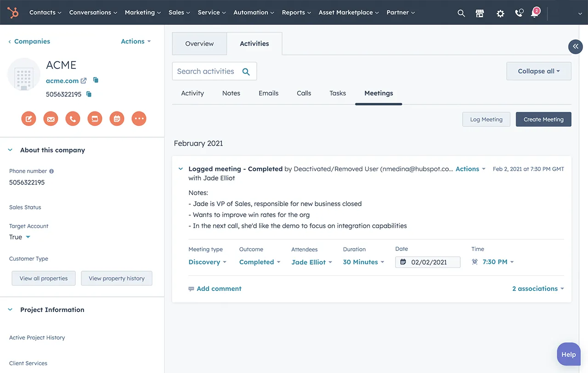Collapse the About this company section
Image resolution: width=588 pixels, height=373 pixels.
tap(11, 150)
